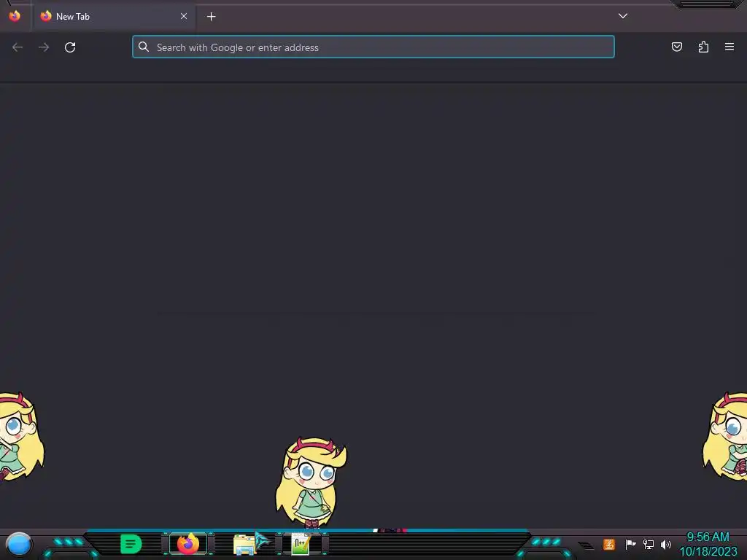Open Notepad++ from the taskbar
The image size is (747, 560).
coord(301,544)
